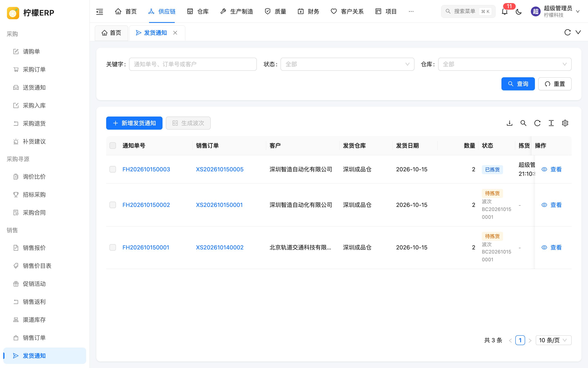Click the 柠檬ERP logo
The image size is (588, 368).
pos(31,13)
